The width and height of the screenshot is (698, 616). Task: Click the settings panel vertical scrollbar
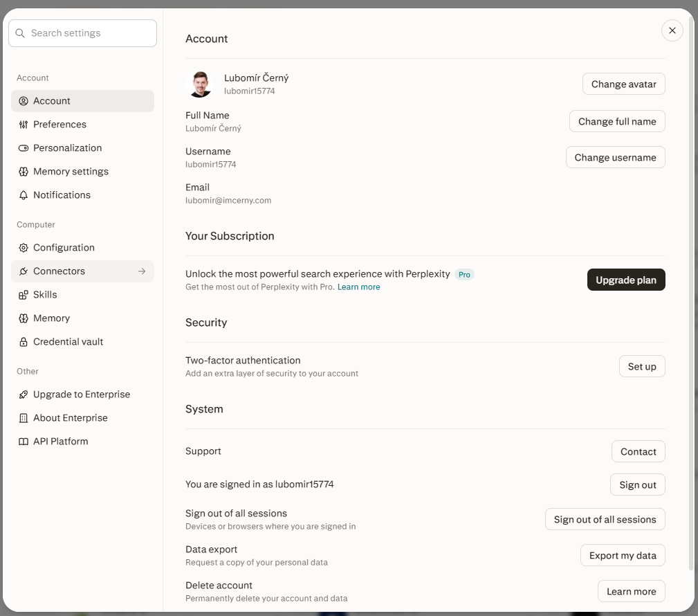tap(691, 293)
